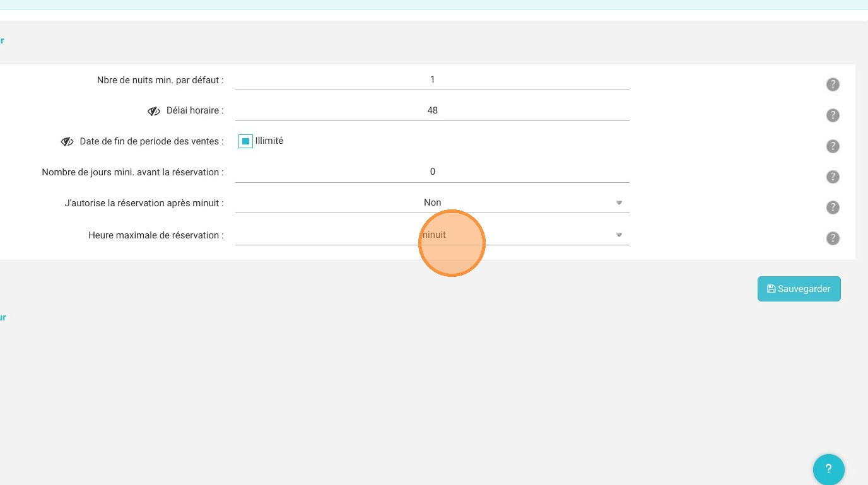Open help for Nombre de jours mini. avant la réservation
The image size is (868, 485).
click(833, 177)
